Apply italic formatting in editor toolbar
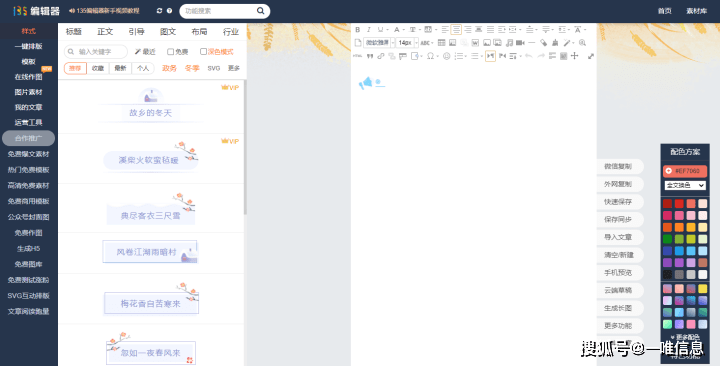The image size is (720, 366). (x=368, y=30)
